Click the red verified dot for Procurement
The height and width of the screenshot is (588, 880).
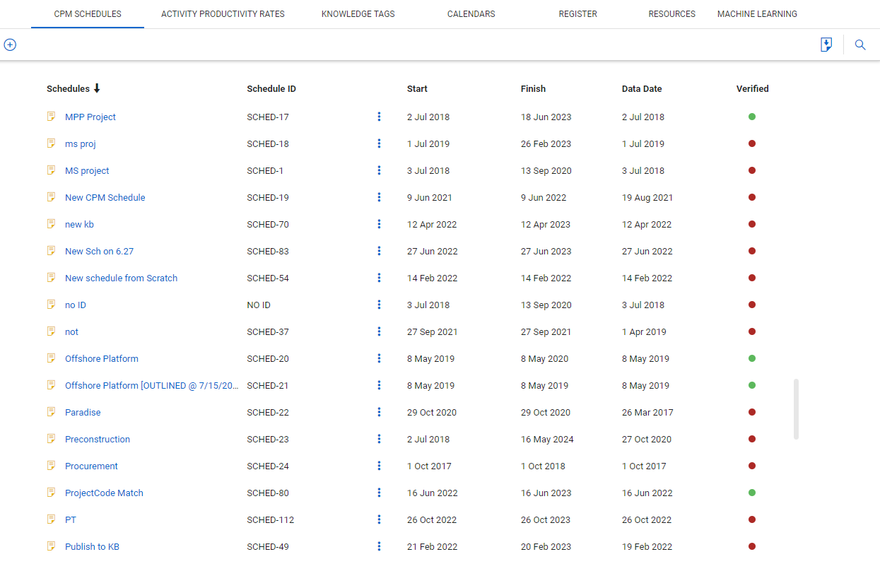pos(752,466)
